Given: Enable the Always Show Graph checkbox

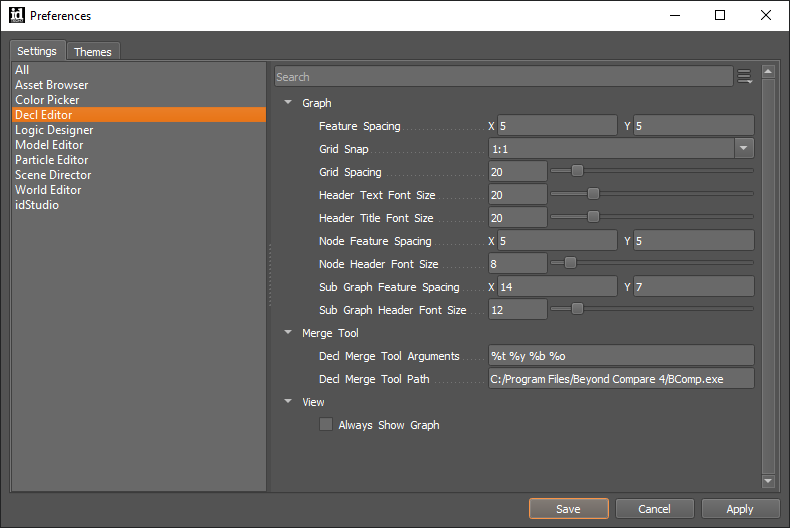Looking at the screenshot, I should coord(326,424).
